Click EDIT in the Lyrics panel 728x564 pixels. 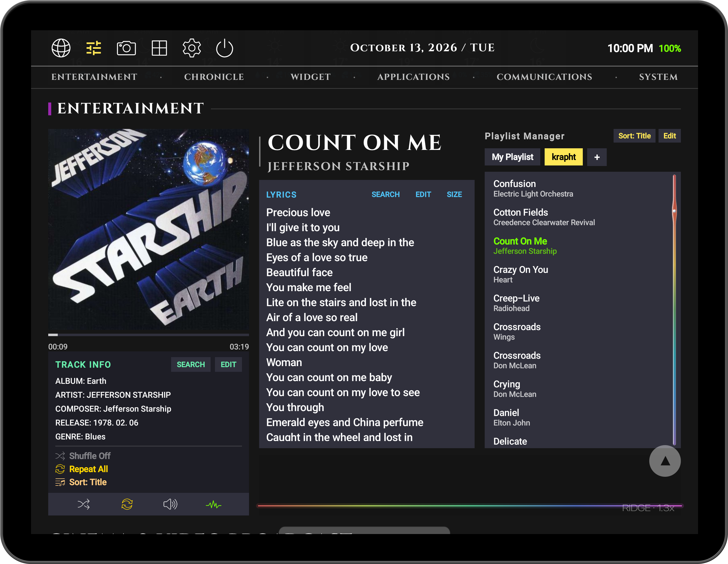(x=423, y=194)
